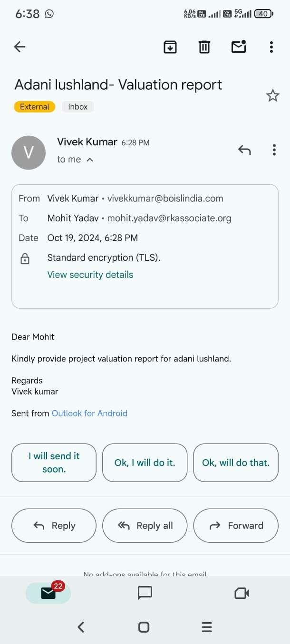Tap the Forward button

click(236, 525)
